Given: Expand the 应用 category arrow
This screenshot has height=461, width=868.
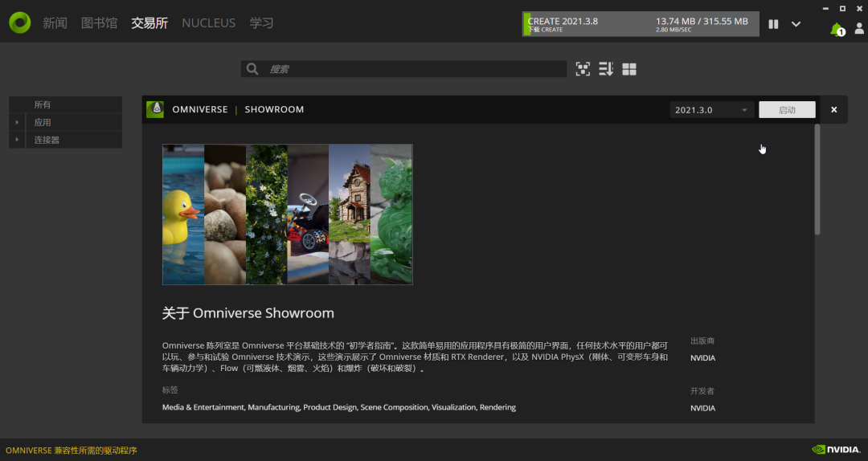Looking at the screenshot, I should coord(17,122).
